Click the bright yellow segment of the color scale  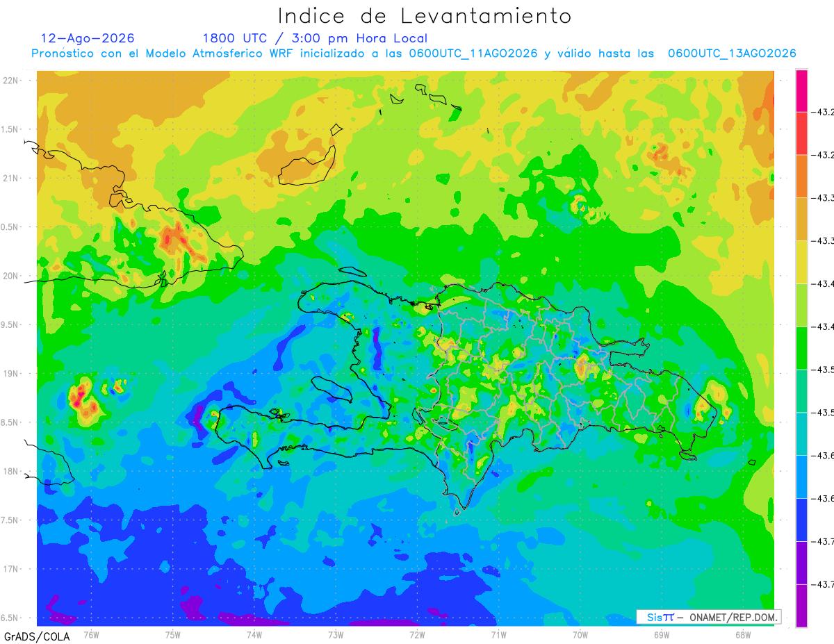pos(801,263)
